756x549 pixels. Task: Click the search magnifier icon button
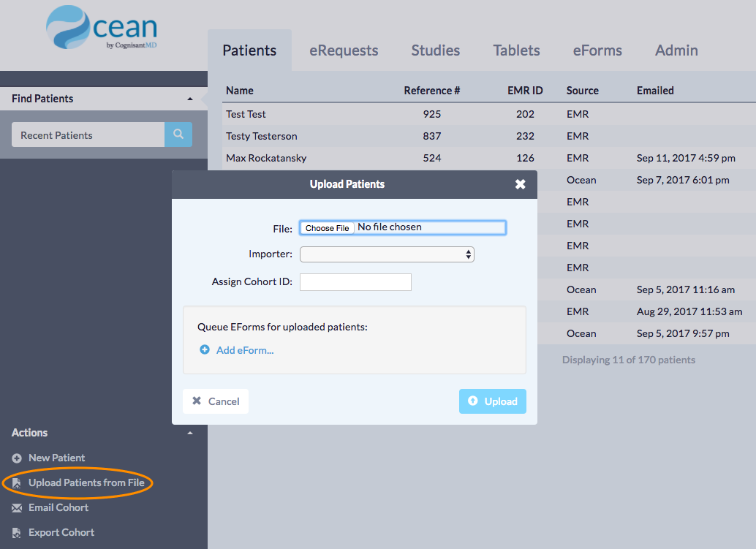pos(178,135)
